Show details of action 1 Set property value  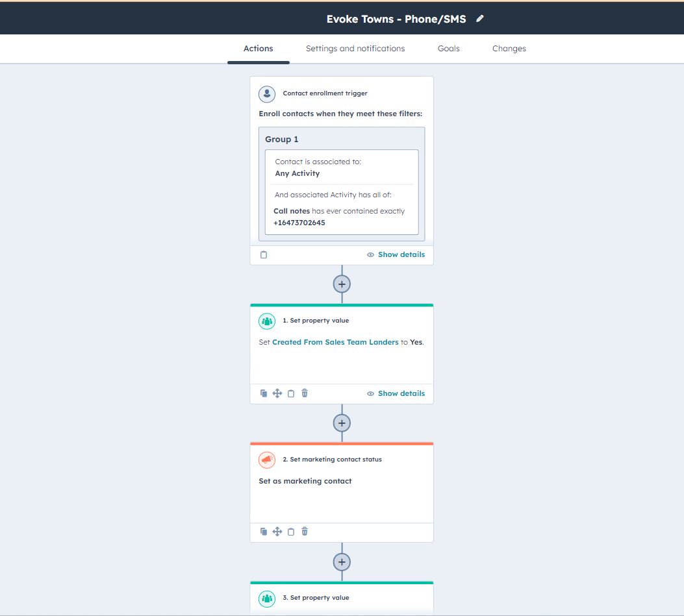(x=396, y=393)
